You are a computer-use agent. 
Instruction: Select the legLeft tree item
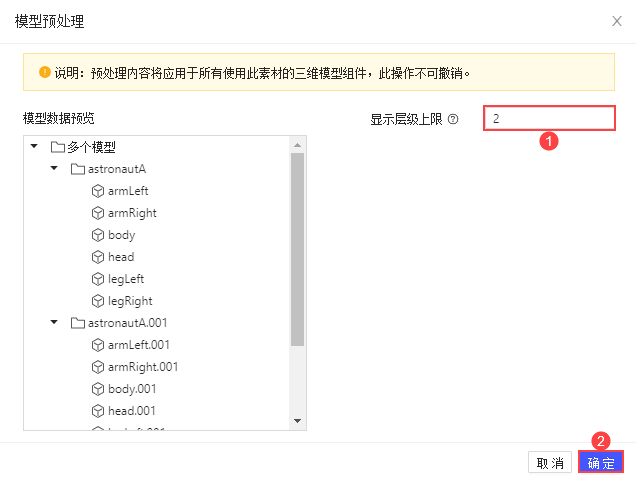point(127,279)
